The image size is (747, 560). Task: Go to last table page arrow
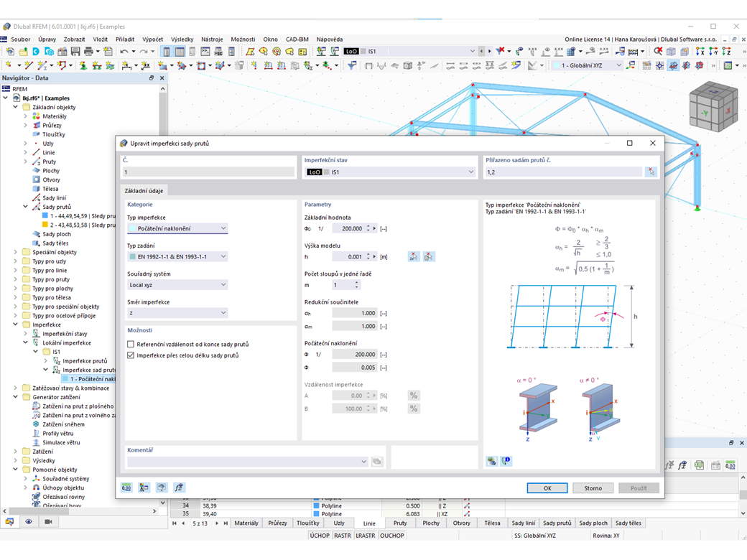point(226,523)
